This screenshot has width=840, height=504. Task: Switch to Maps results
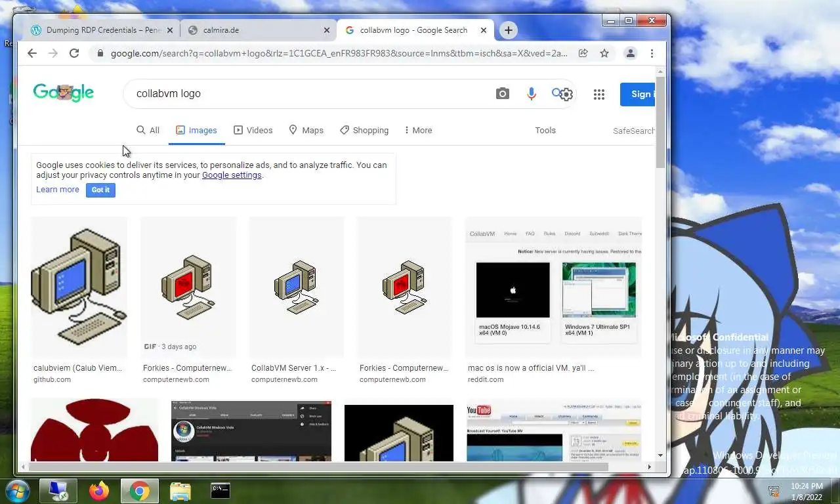[x=306, y=131]
